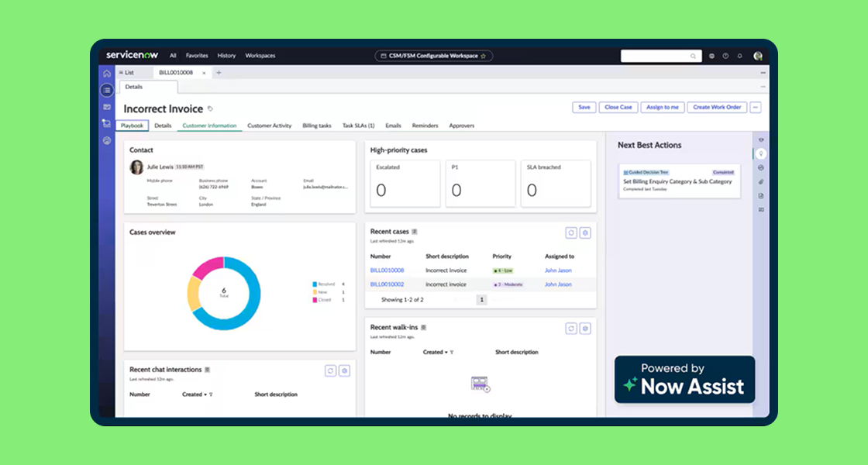Select the Home icon in the left sidebar
868x465 pixels.
(x=106, y=74)
